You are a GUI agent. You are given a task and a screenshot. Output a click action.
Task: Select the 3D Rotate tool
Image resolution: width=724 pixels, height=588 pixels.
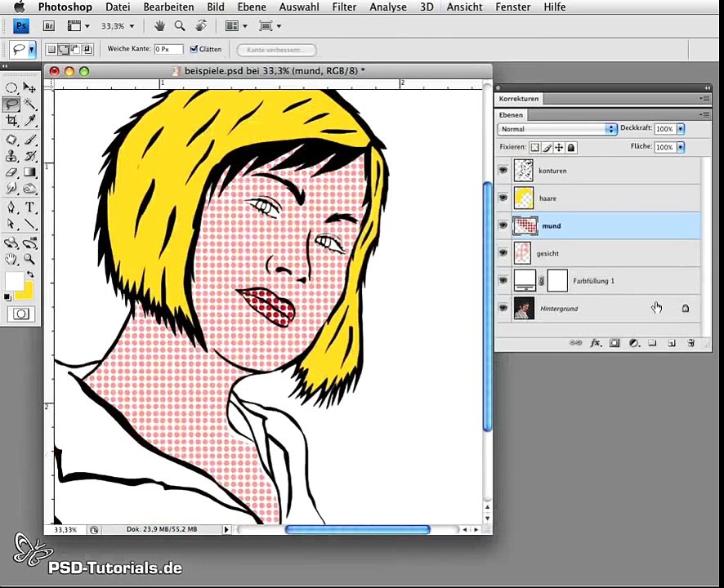pos(11,243)
